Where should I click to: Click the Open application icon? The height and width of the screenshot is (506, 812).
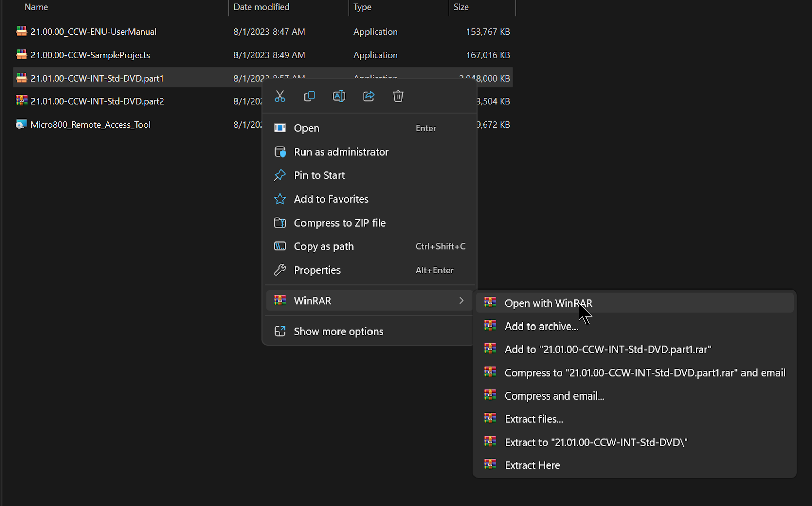(x=280, y=128)
